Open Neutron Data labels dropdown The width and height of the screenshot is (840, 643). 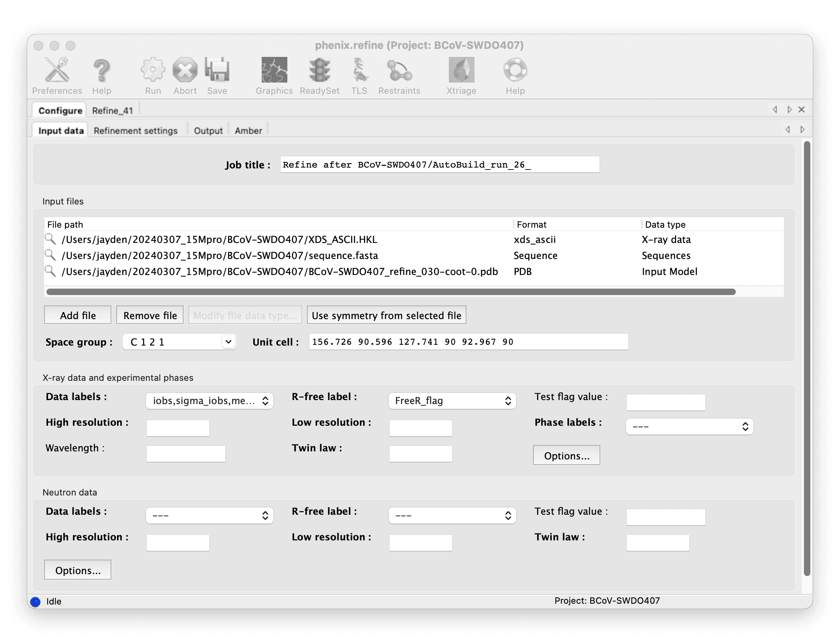pos(209,516)
